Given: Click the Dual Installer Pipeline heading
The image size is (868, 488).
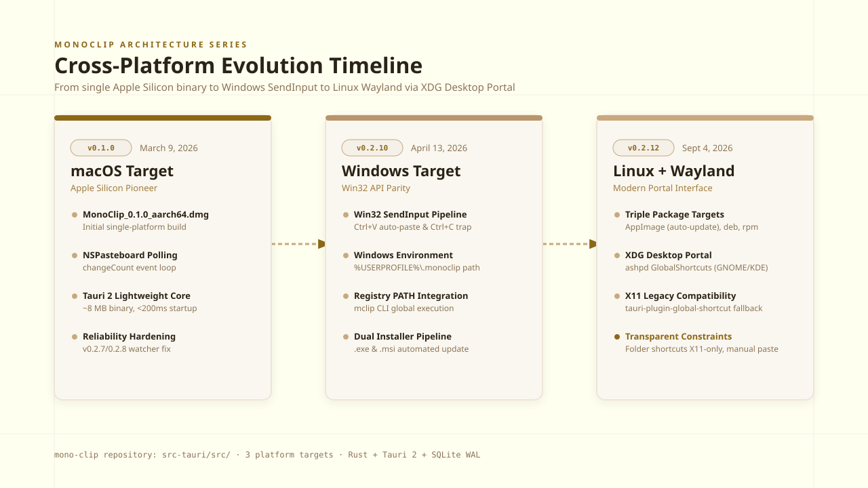Looking at the screenshot, I should (x=403, y=336).
